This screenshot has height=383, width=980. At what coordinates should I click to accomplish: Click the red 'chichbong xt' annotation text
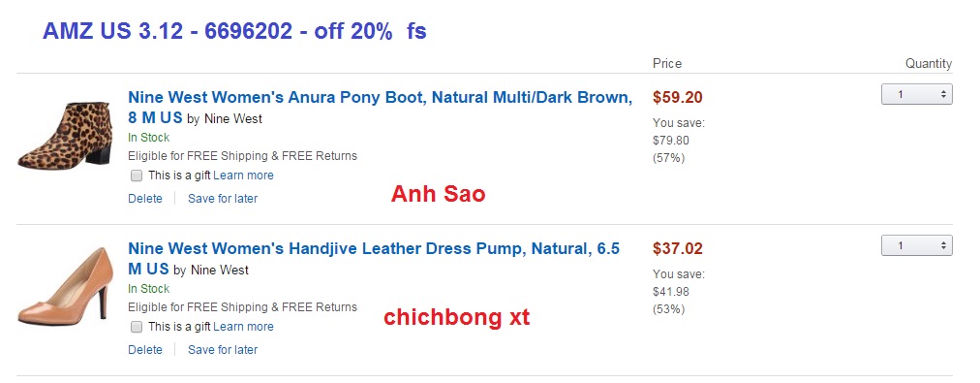point(456,317)
